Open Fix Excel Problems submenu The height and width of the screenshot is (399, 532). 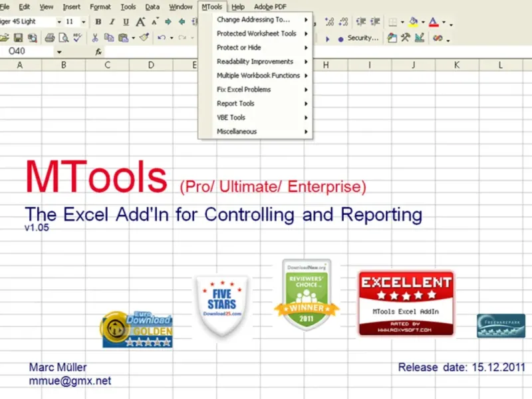[255, 90]
